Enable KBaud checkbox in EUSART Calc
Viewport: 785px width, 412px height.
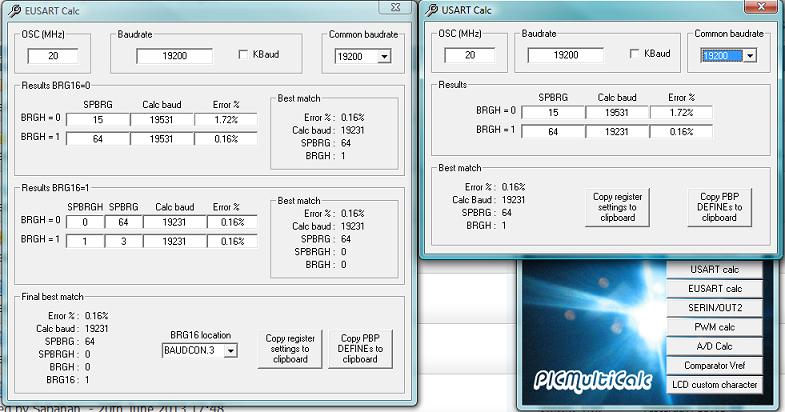(245, 54)
